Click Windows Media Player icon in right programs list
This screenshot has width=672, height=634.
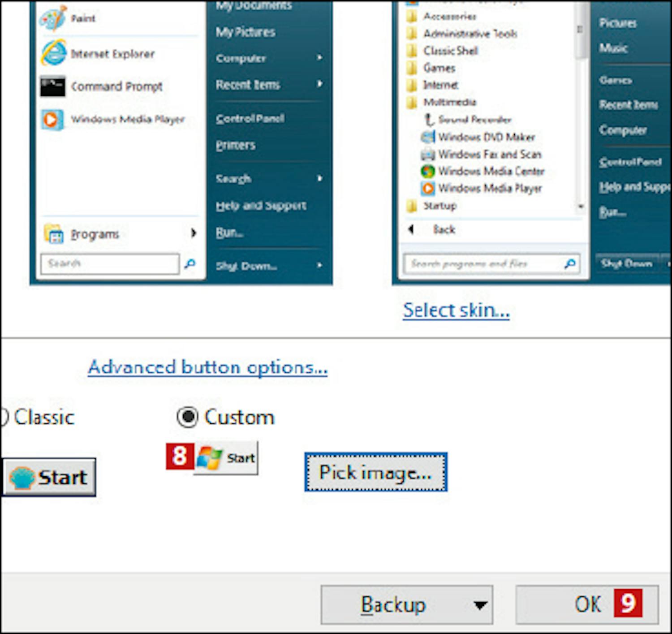[x=428, y=188]
